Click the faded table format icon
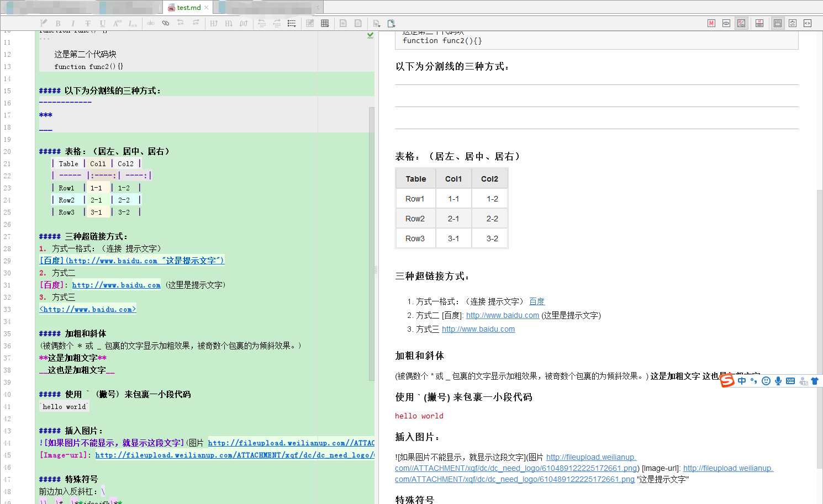 [310, 23]
